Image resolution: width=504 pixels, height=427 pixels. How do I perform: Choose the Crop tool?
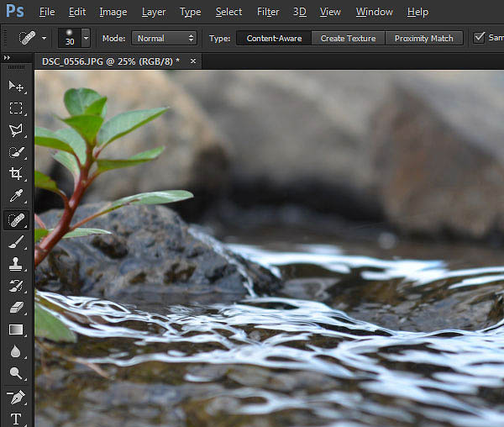point(16,174)
